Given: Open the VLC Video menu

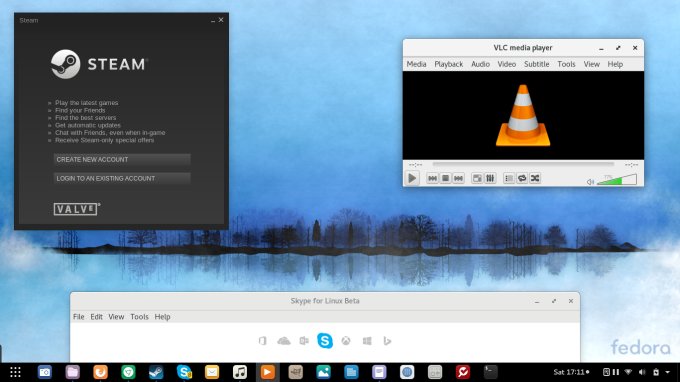Looking at the screenshot, I should 507,64.
